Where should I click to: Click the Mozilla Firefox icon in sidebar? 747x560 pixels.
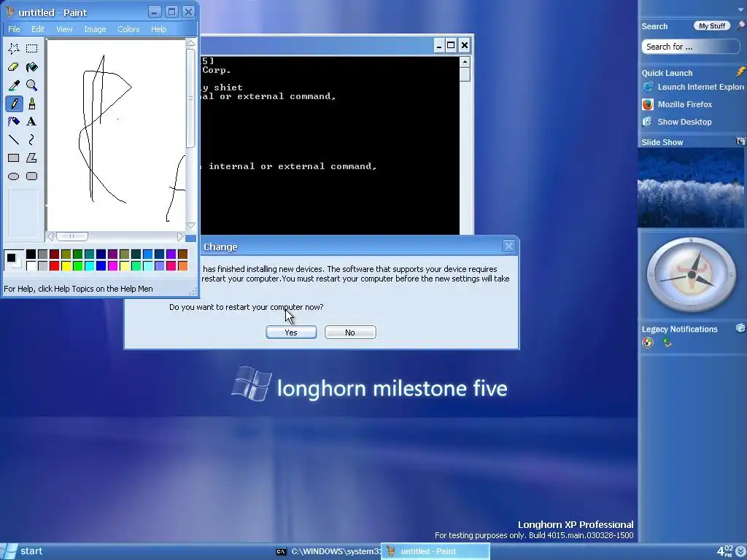click(648, 104)
